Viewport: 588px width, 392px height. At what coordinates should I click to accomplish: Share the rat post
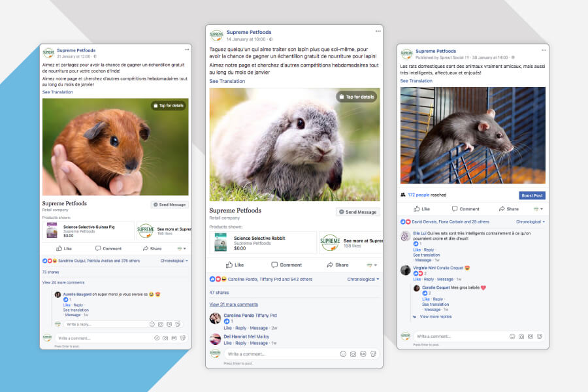(509, 209)
